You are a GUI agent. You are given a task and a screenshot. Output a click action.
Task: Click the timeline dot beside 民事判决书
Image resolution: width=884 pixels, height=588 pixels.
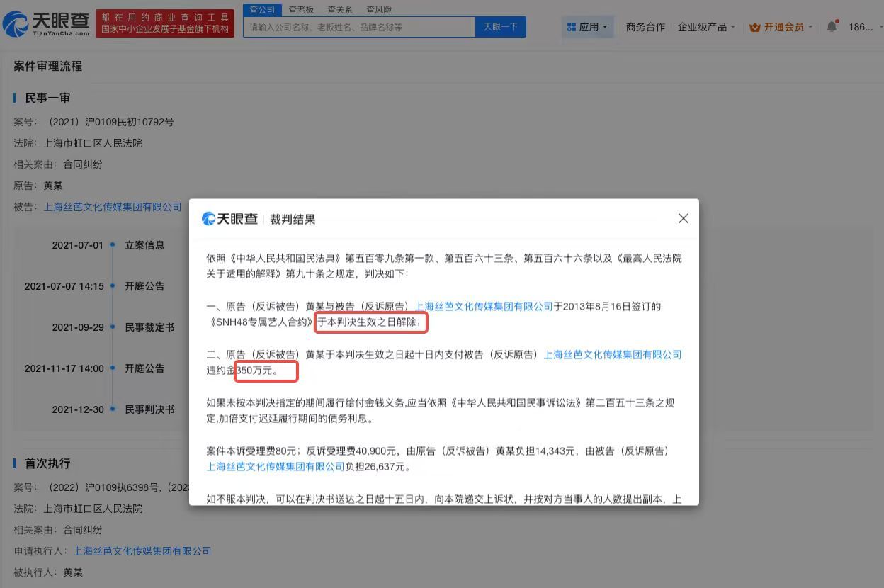click(113, 409)
